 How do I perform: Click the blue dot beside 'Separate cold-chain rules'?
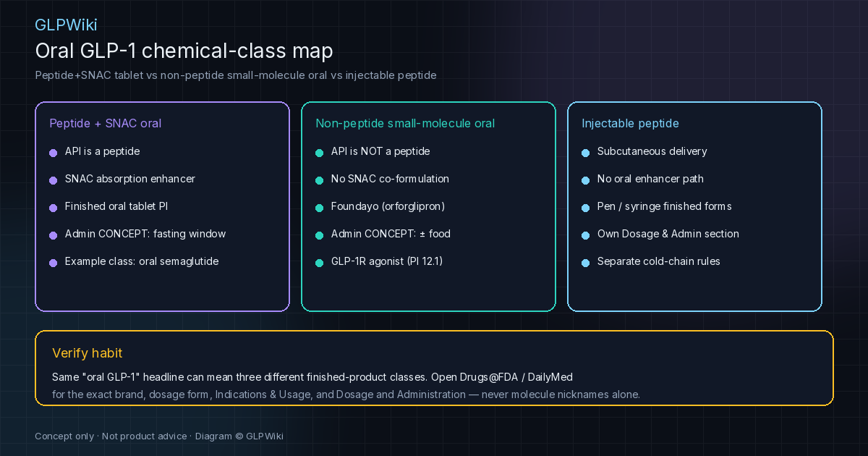point(585,263)
